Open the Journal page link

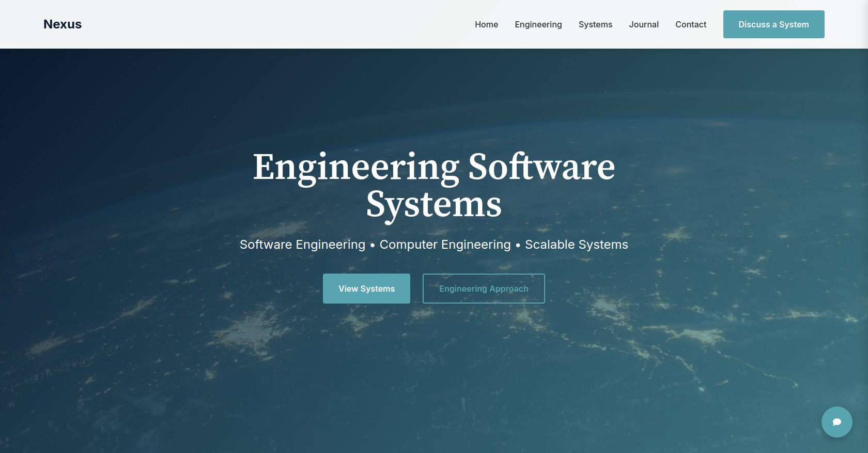pos(643,24)
